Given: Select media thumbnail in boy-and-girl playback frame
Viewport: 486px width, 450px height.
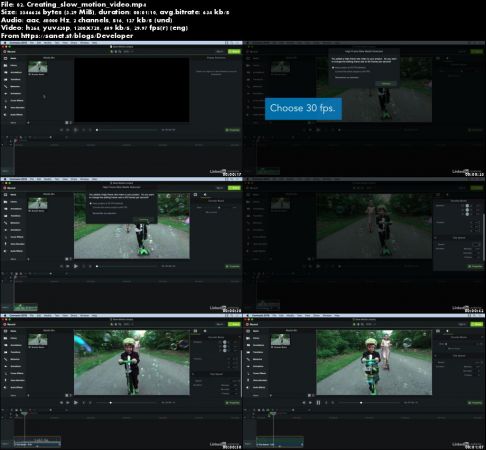Looking at the screenshot, I should coord(280,339).
